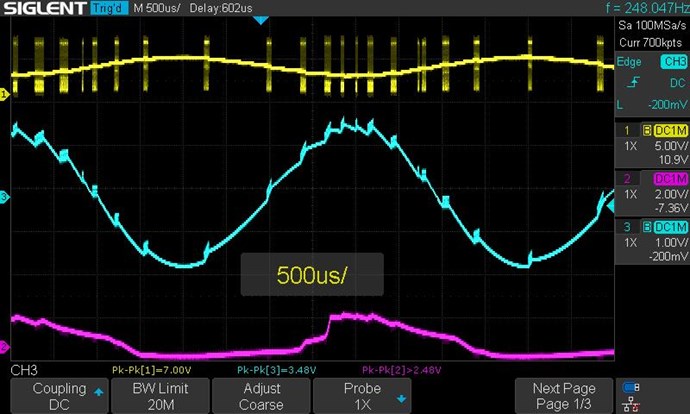This screenshot has width=690, height=414.
Task: Open the Coupling DC softkey menu
Action: tap(59, 396)
